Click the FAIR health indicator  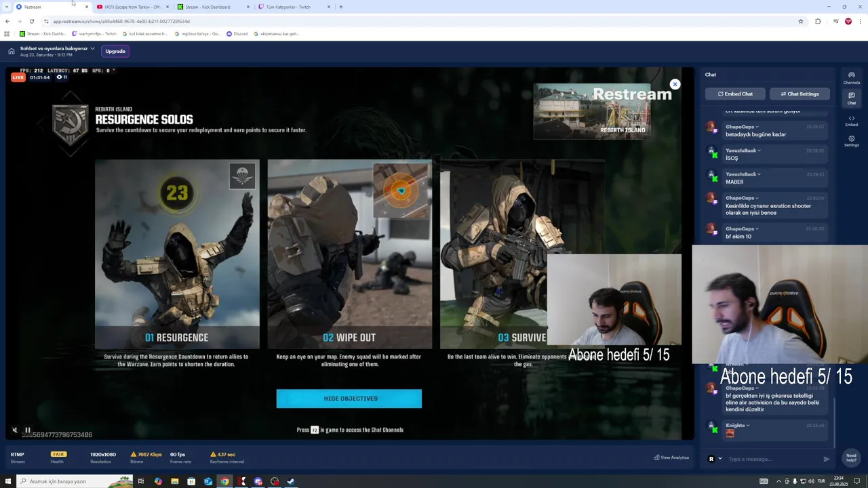58,454
